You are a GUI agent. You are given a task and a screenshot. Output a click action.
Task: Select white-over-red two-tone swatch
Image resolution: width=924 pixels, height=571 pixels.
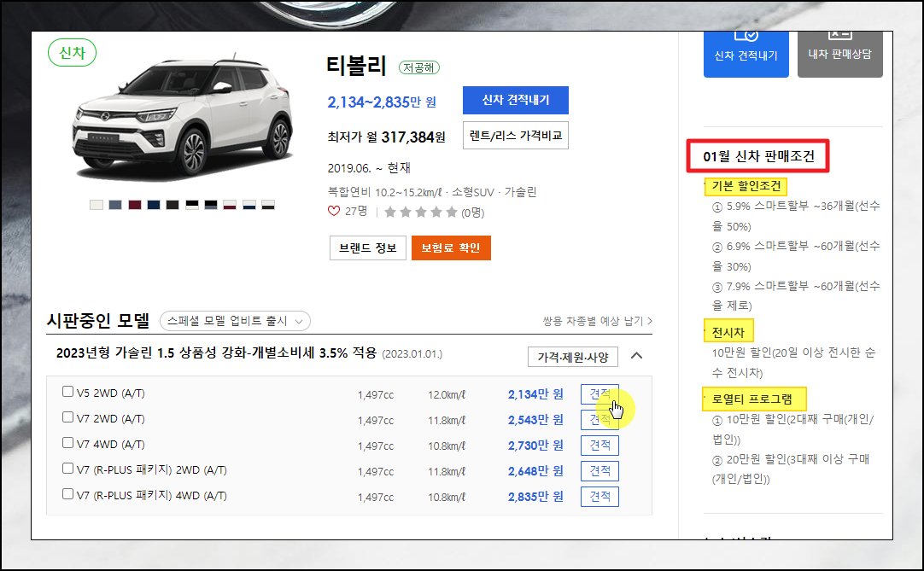pos(230,205)
